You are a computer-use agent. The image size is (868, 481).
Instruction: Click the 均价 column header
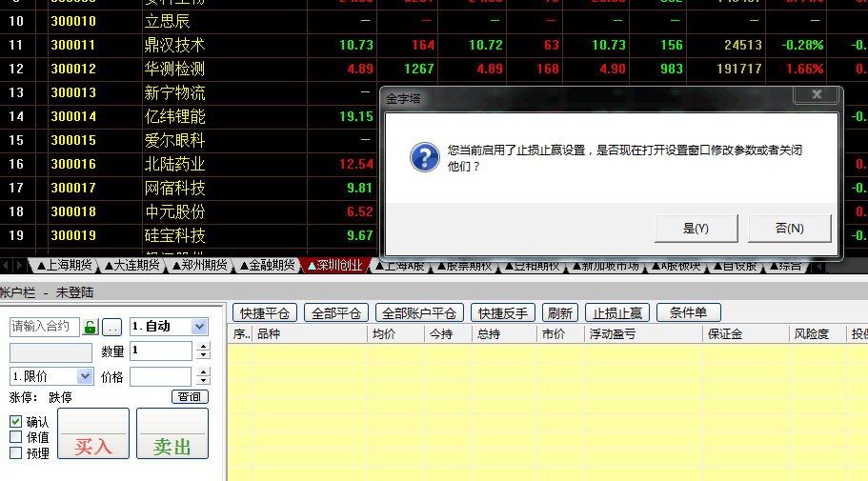[395, 333]
